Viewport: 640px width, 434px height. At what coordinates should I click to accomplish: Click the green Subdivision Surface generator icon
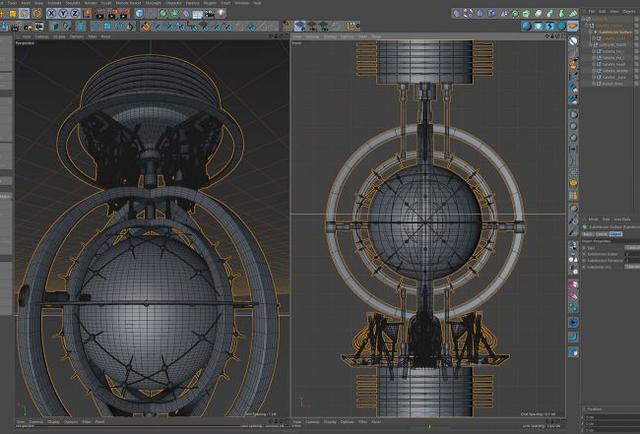163,14
